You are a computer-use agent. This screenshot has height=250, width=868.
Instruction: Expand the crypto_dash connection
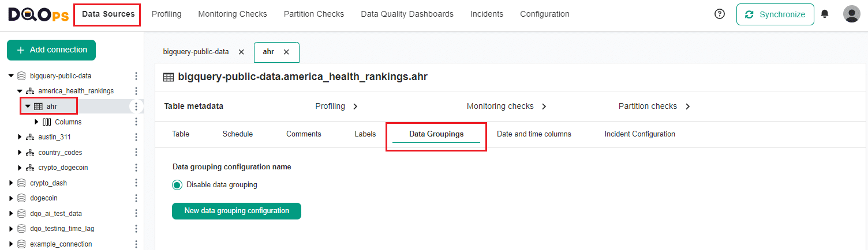tap(11, 183)
